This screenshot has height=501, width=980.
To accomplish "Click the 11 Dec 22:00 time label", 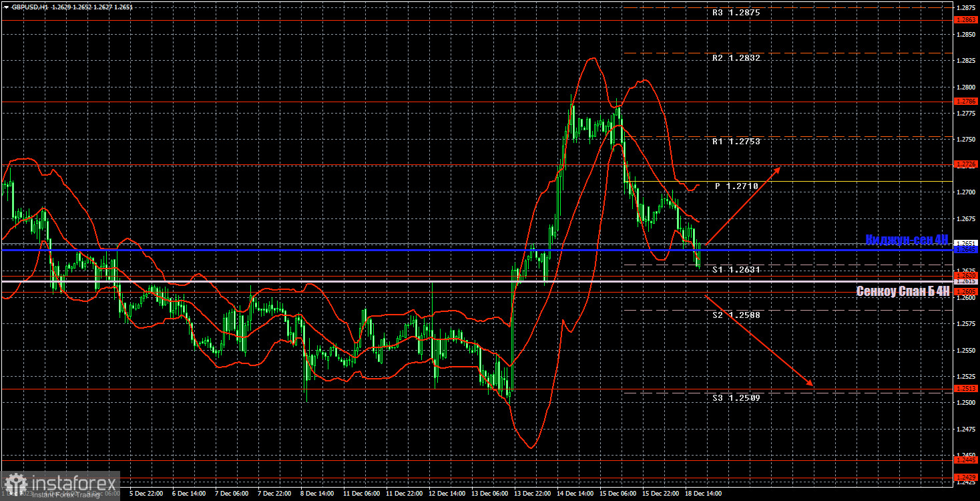I will point(405,494).
